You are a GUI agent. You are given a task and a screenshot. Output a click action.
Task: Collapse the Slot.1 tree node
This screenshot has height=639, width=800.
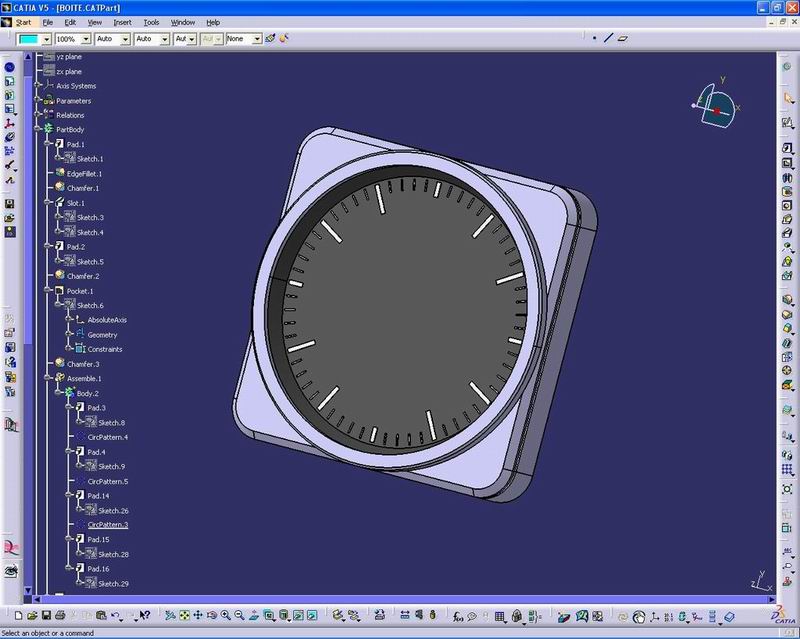tap(48, 203)
